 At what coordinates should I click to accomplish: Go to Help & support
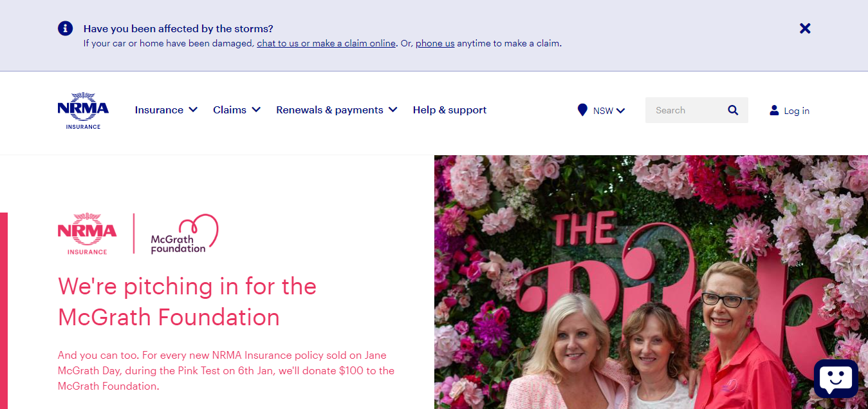450,110
